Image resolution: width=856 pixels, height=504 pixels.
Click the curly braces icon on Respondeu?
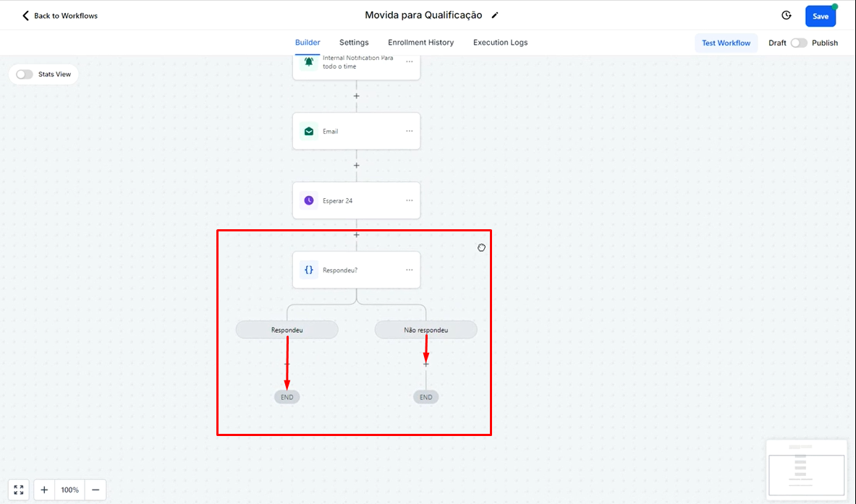309,270
